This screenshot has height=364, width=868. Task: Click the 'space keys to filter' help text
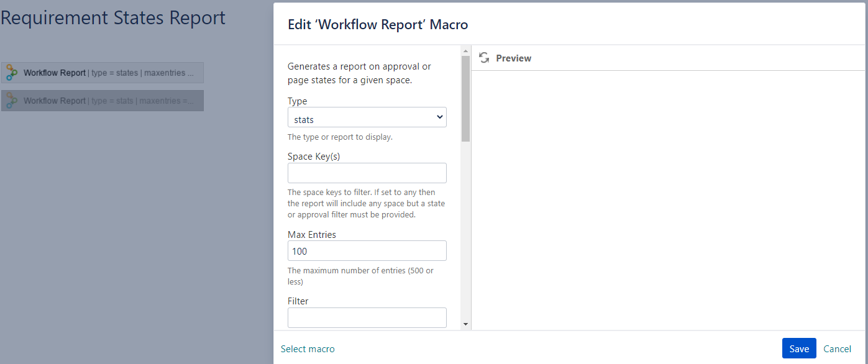tap(367, 204)
